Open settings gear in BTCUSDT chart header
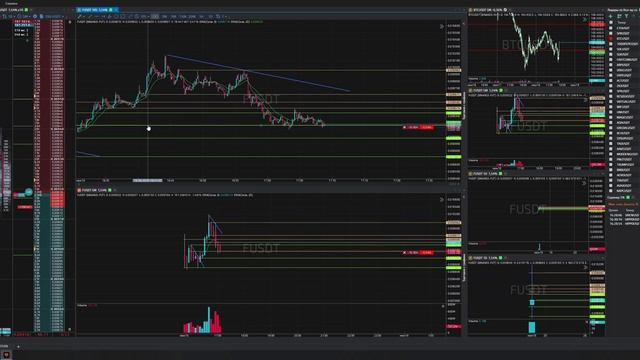640x360 pixels. tap(505, 10)
